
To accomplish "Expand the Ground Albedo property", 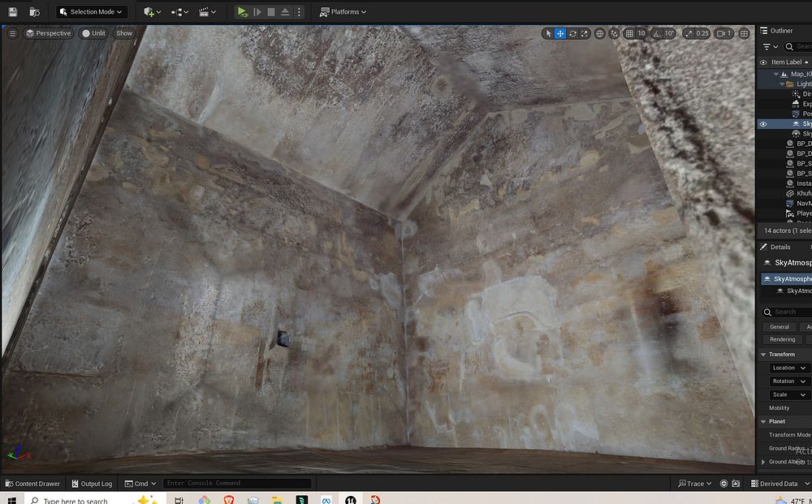I will pos(763,462).
